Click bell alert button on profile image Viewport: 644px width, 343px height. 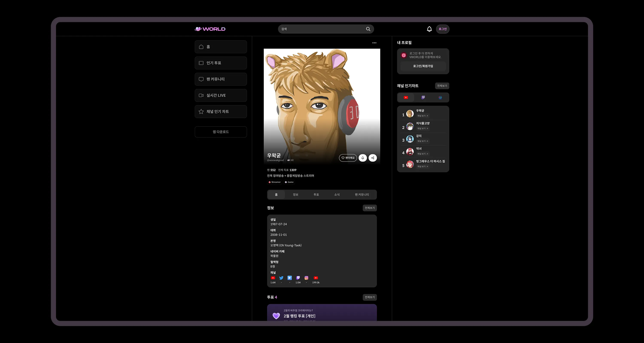click(363, 158)
